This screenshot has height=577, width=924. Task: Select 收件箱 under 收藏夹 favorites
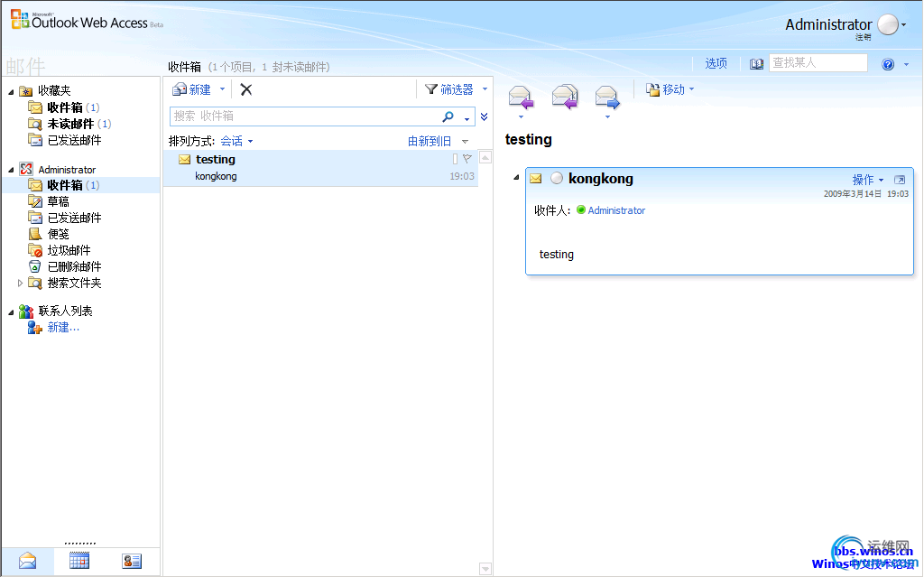point(65,107)
